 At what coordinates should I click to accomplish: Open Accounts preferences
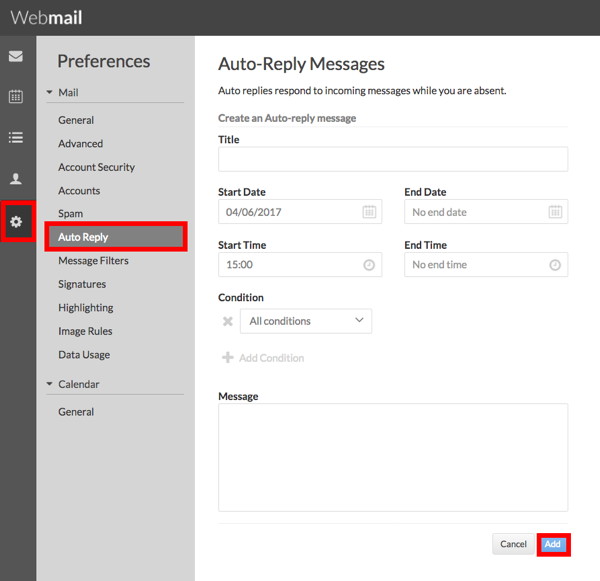(79, 191)
